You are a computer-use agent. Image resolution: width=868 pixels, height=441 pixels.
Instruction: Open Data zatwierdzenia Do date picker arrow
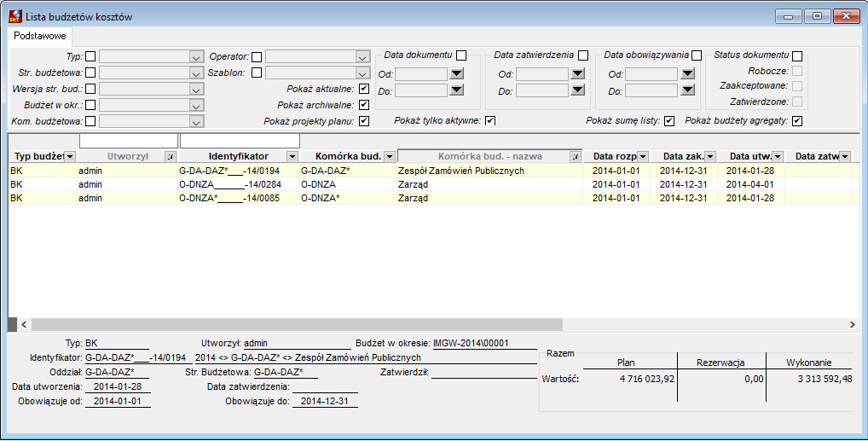click(x=578, y=90)
